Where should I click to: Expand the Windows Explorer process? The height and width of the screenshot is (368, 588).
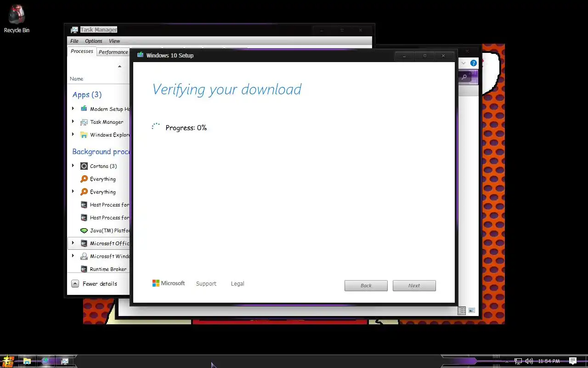pyautogui.click(x=73, y=134)
